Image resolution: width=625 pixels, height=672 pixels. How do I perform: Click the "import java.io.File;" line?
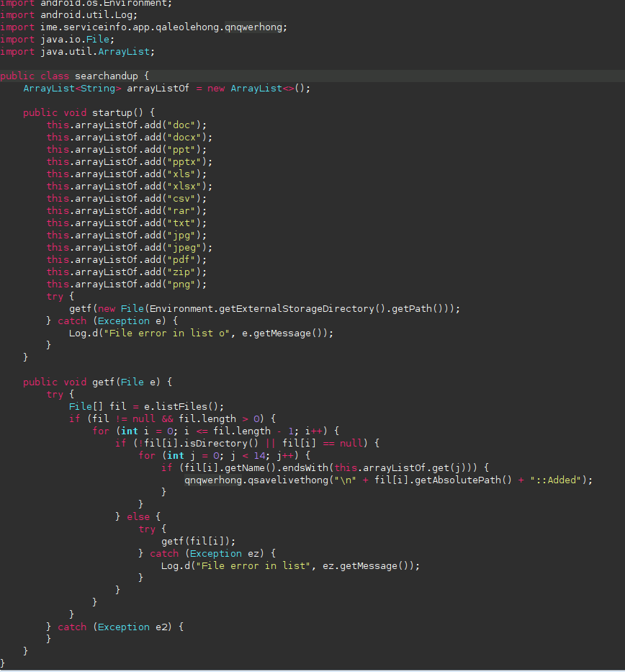57,40
